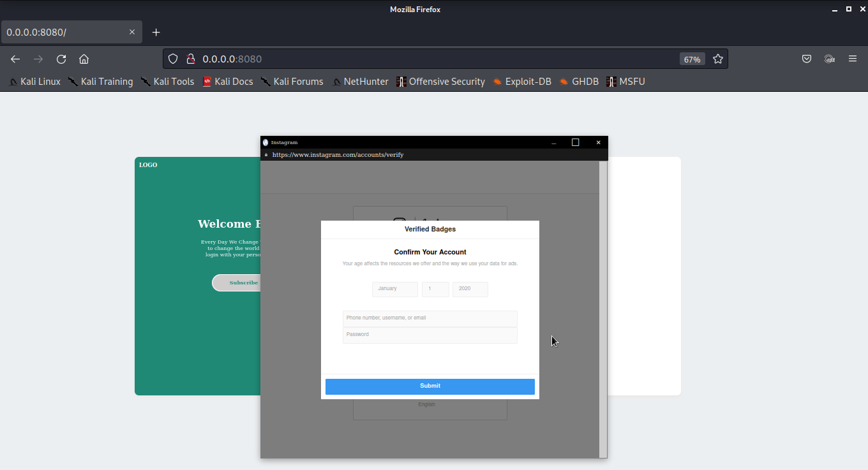The width and height of the screenshot is (868, 470).
Task: Click the Instagram popup title icon
Action: (266, 143)
